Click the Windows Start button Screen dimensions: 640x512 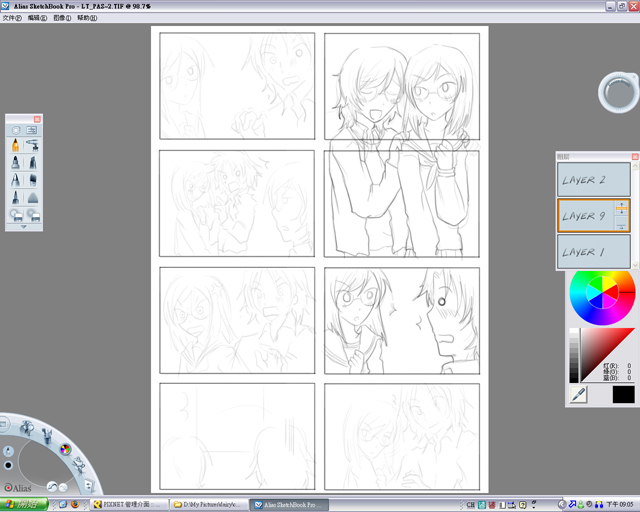[x=24, y=505]
